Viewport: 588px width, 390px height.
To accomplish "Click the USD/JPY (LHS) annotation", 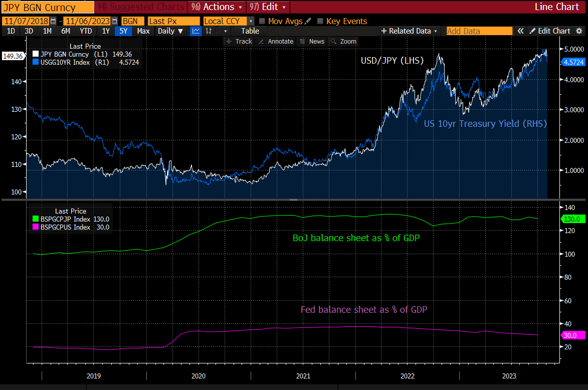I will coord(392,60).
